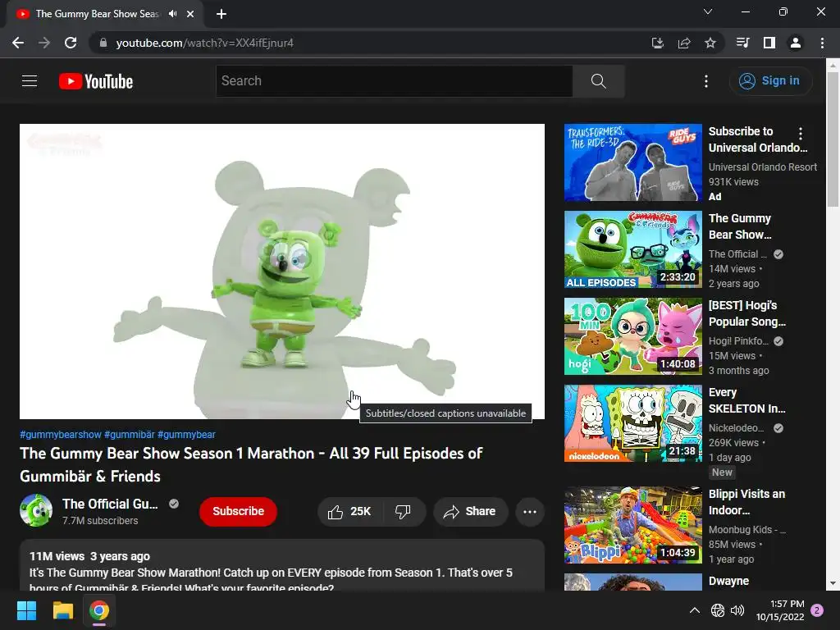Screen dimensions: 840x630
Task: Focus the YouTube Search field
Action: point(395,81)
